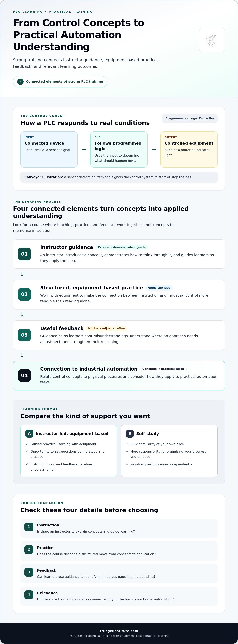Click the A badge for Instructor-led format
The image size is (238, 644).
pyautogui.click(x=29, y=433)
